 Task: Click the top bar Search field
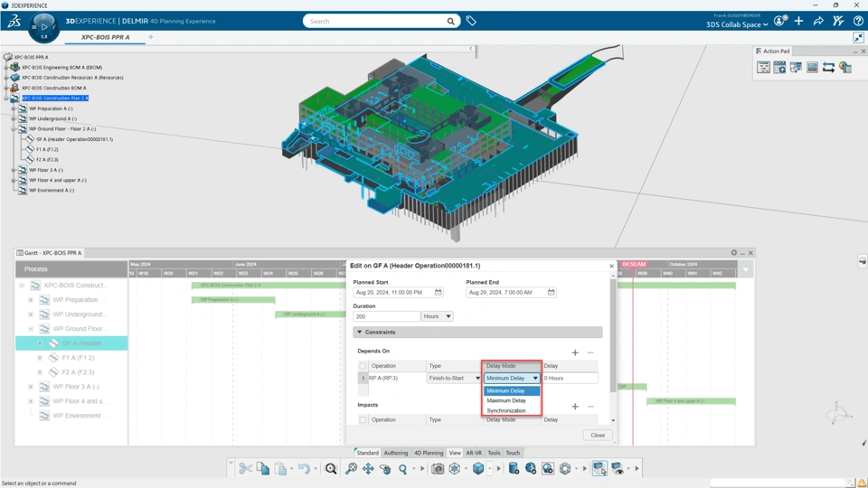tap(376, 21)
